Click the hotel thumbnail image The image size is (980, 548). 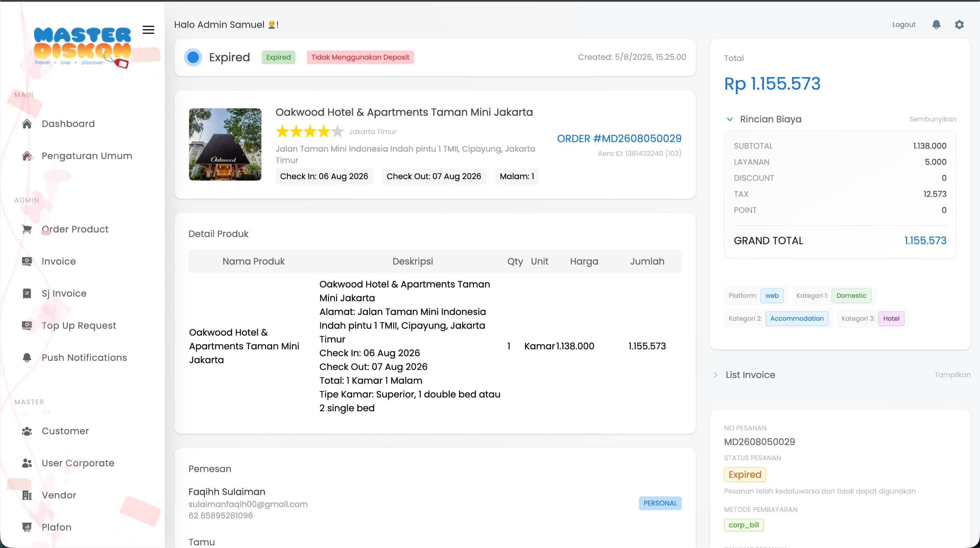tap(225, 144)
